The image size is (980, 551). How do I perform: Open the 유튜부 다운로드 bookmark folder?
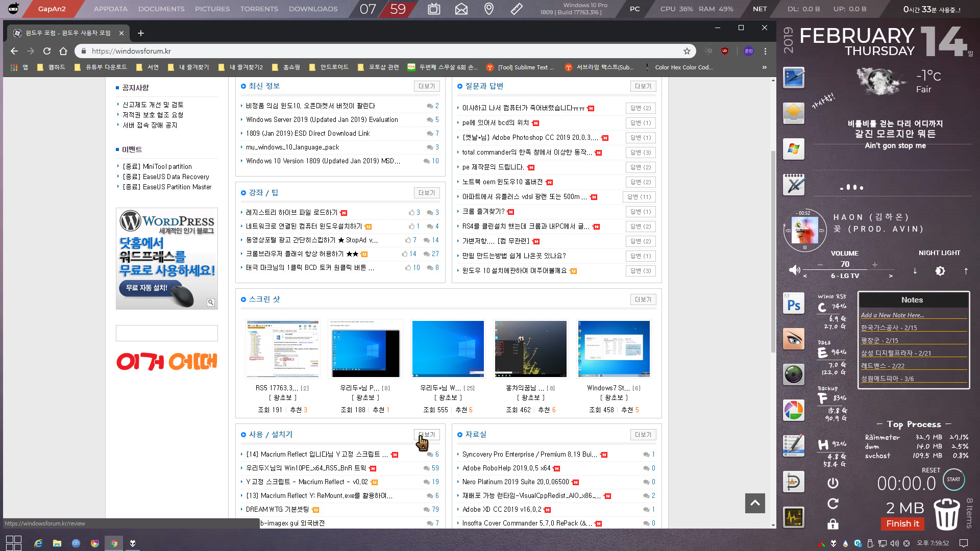[101, 67]
